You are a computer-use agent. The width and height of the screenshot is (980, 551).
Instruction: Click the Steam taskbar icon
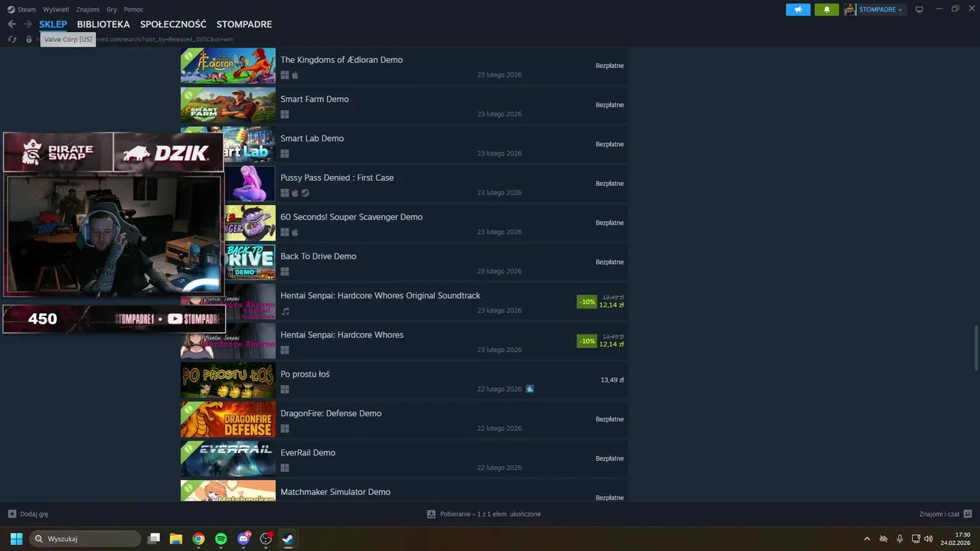(288, 539)
